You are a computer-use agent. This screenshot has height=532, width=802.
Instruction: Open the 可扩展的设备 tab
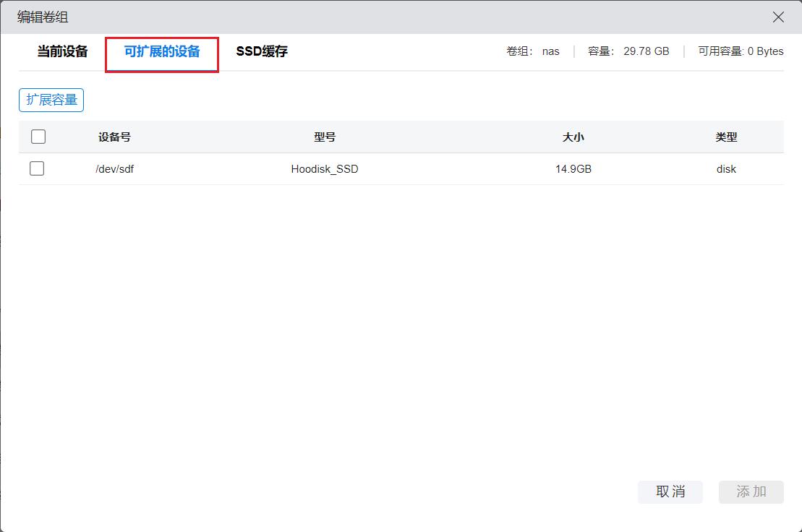(162, 51)
